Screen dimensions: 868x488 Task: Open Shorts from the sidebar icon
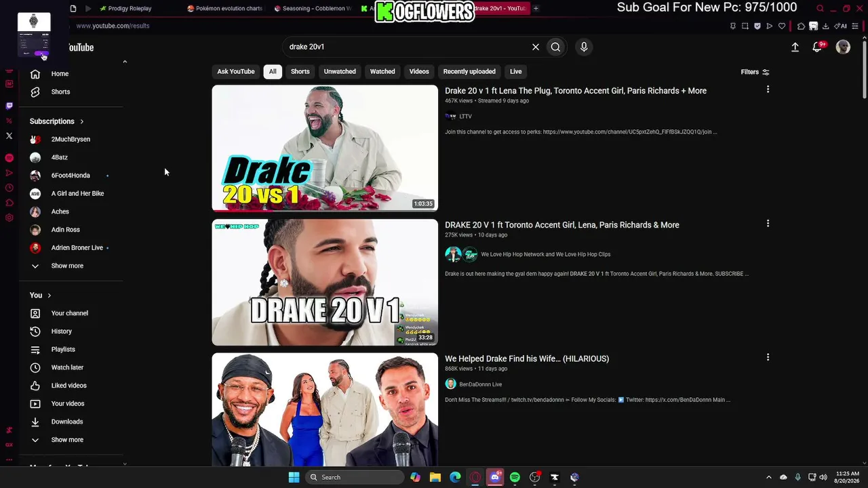tap(35, 92)
